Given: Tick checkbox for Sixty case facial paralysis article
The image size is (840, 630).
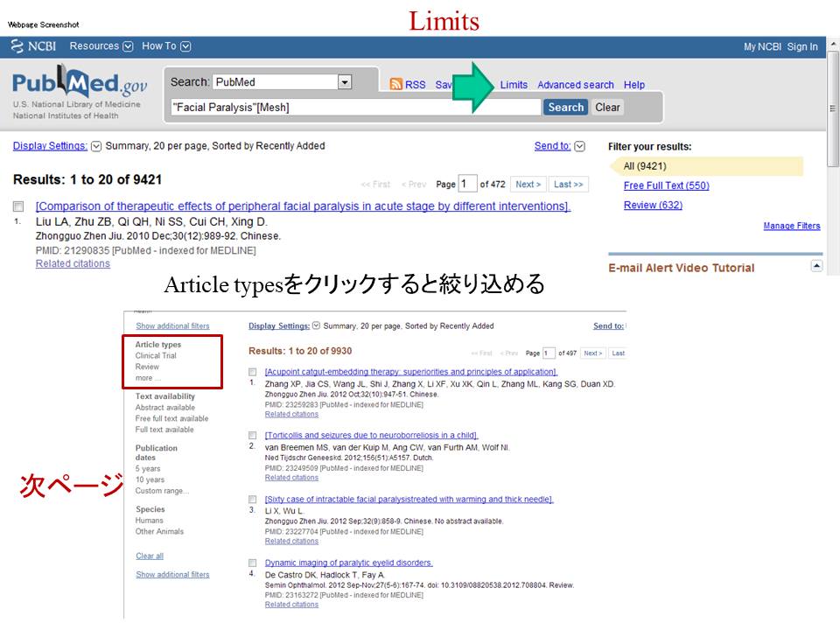Looking at the screenshot, I should click(252, 500).
